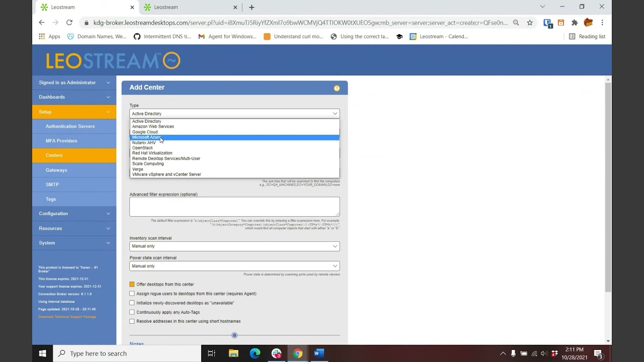The image size is (644, 362).
Task: Select Microsoft Azure from type list
Action: coord(234,137)
